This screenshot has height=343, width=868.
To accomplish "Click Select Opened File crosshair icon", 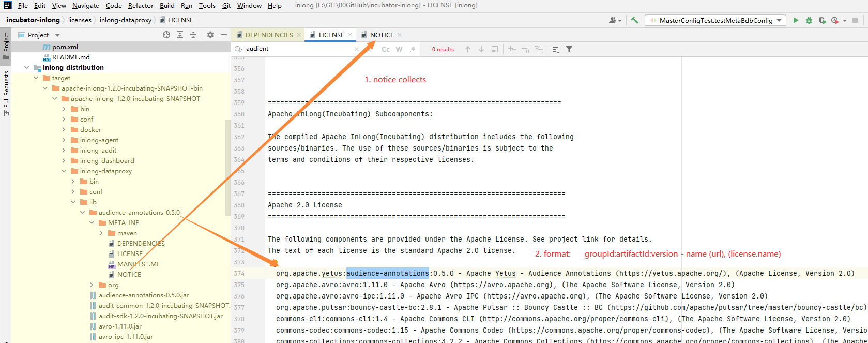I will tap(166, 35).
